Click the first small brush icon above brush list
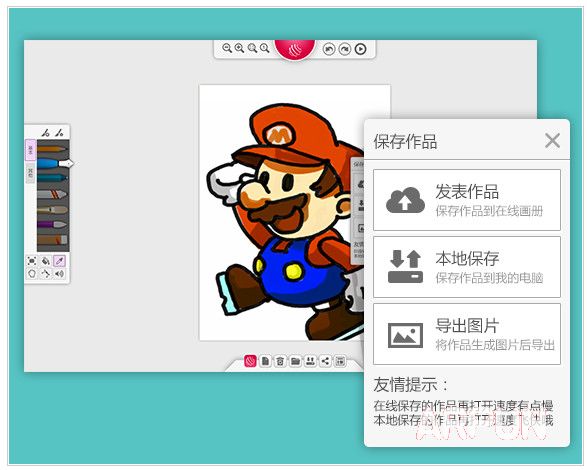Screen dimensions: 587x470 (x=46, y=133)
